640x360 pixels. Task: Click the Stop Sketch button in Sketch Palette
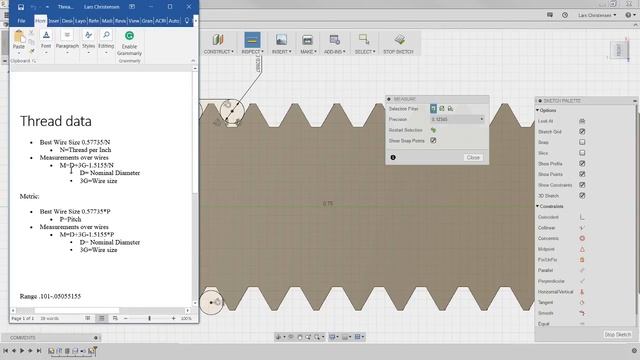[618, 334]
